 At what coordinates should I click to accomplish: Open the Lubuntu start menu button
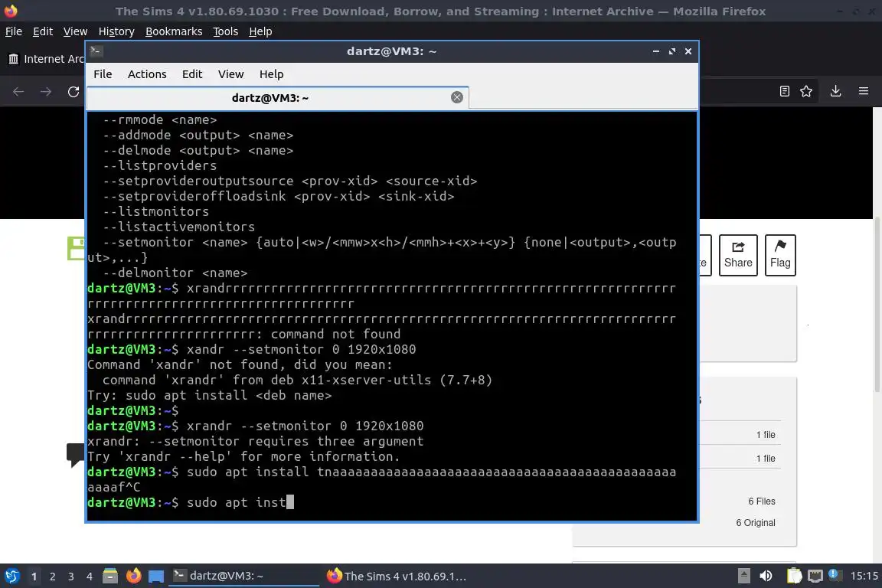coord(12,576)
